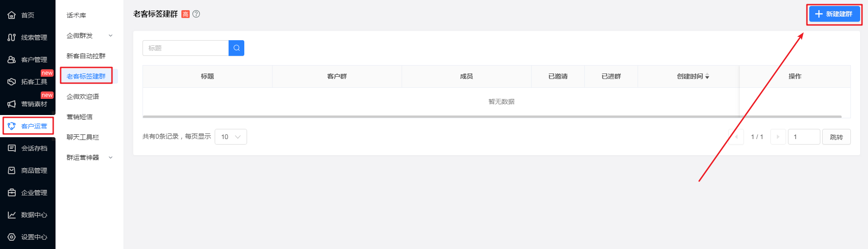Go to previous page arrow

point(736,137)
